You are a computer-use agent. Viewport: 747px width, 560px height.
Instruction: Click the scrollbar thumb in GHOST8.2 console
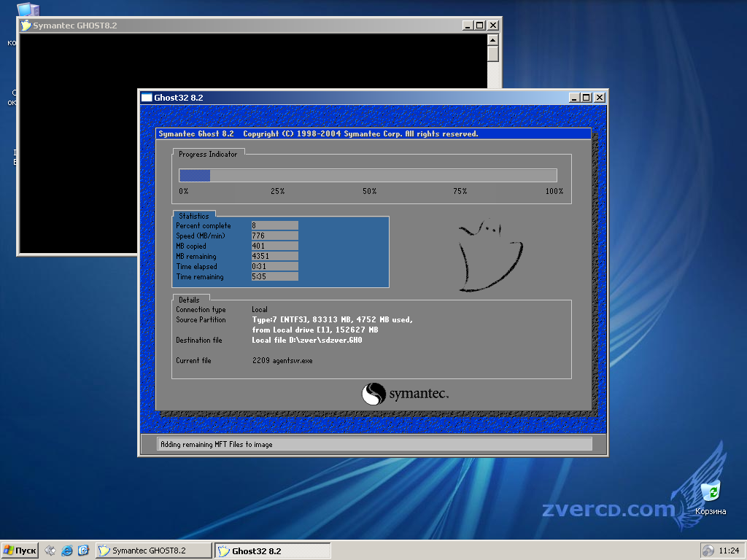click(493, 54)
